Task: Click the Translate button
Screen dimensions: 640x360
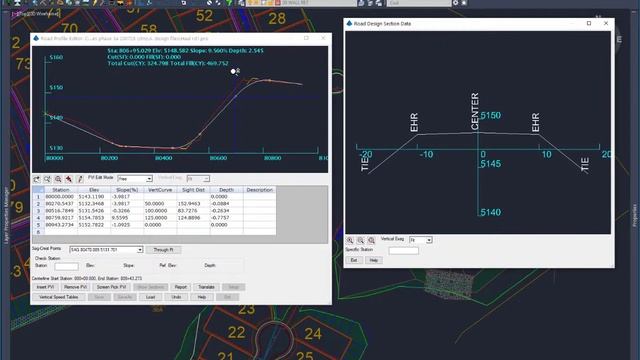Action: 206,287
